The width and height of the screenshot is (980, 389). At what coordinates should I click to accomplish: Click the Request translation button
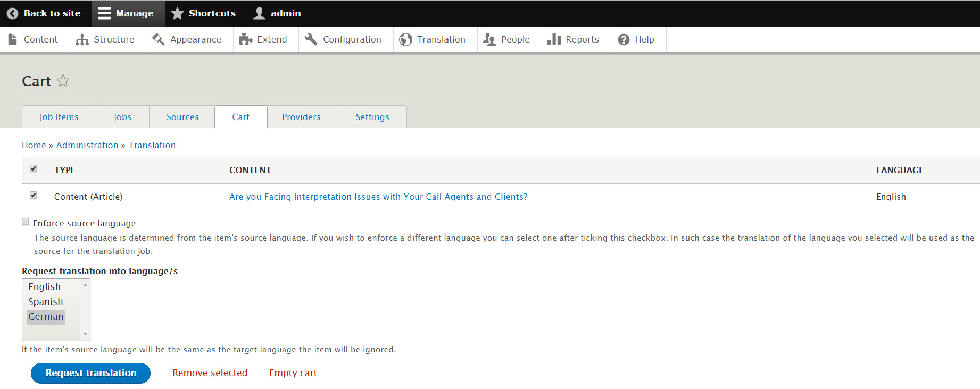(90, 373)
